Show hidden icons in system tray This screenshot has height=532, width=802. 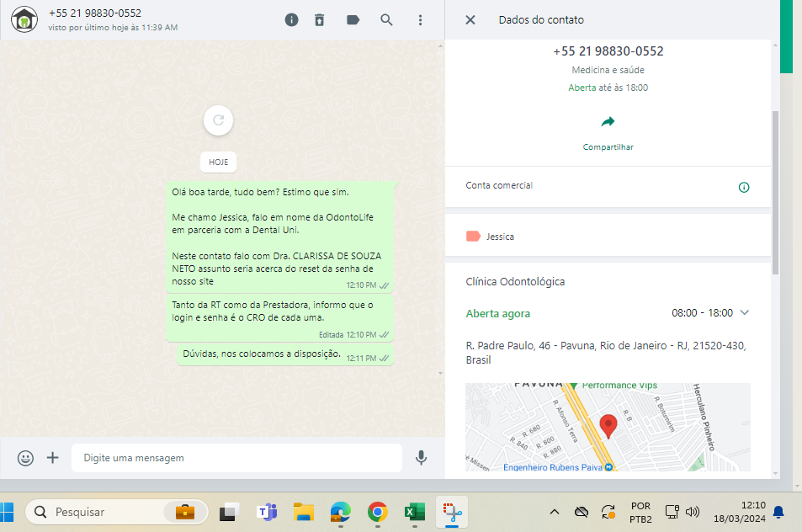tap(554, 512)
